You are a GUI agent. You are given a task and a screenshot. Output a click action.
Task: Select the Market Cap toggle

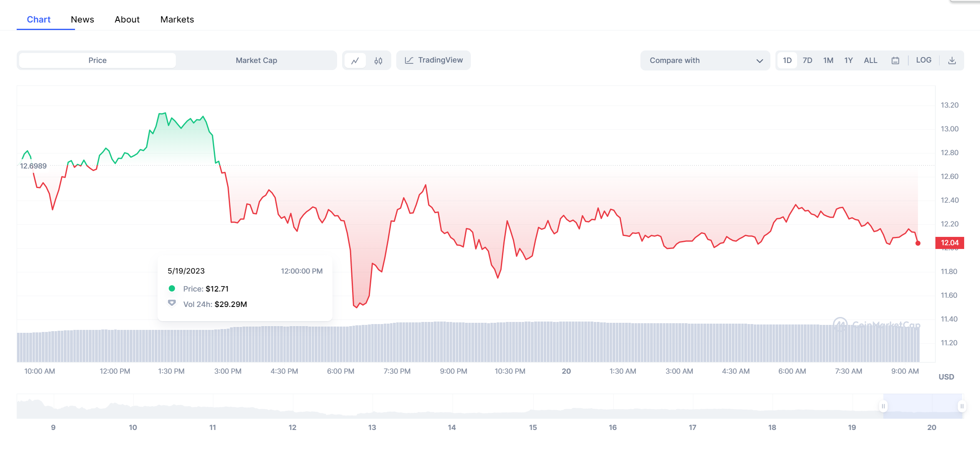pyautogui.click(x=256, y=60)
